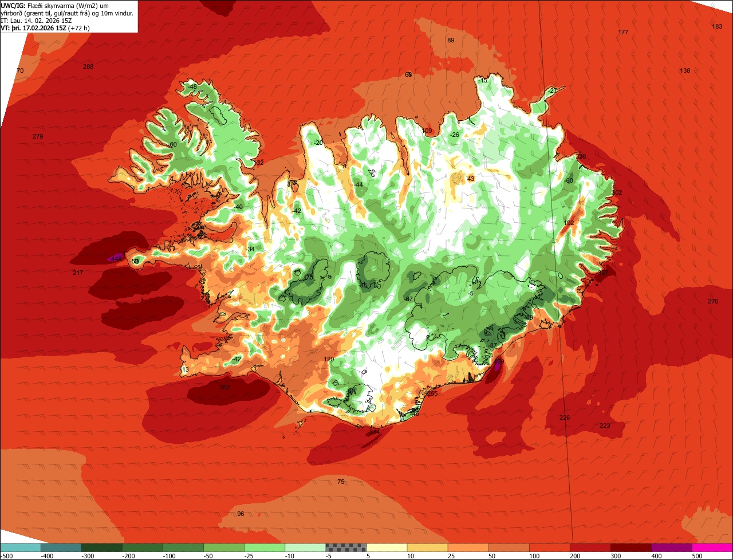Select the map value -26
Image resolution: width=733 pixels, height=560 pixels.
(x=455, y=135)
